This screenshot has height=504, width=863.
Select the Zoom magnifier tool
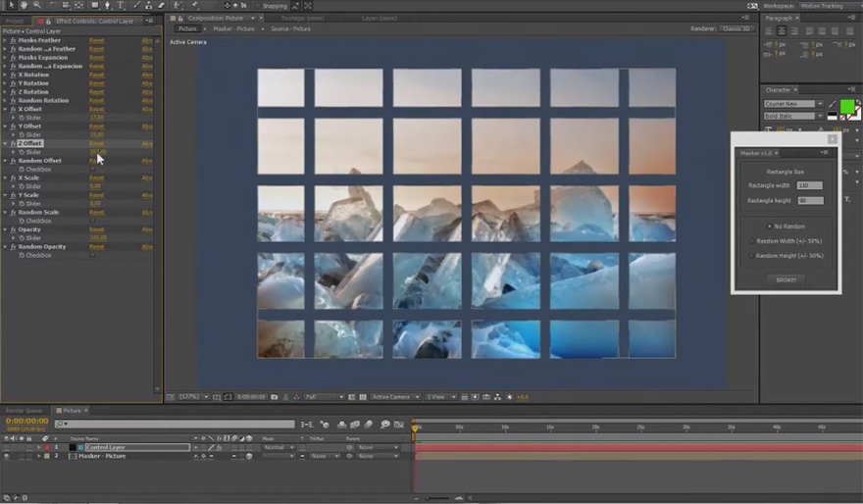[37, 5]
